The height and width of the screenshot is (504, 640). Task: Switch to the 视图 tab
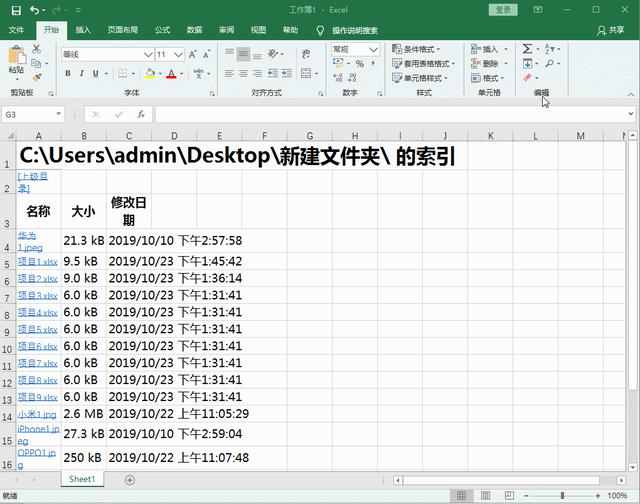point(258,30)
